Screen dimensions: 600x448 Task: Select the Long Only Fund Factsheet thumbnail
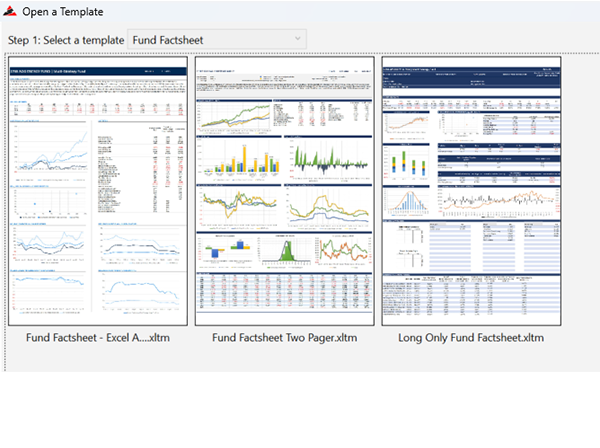[x=471, y=190]
